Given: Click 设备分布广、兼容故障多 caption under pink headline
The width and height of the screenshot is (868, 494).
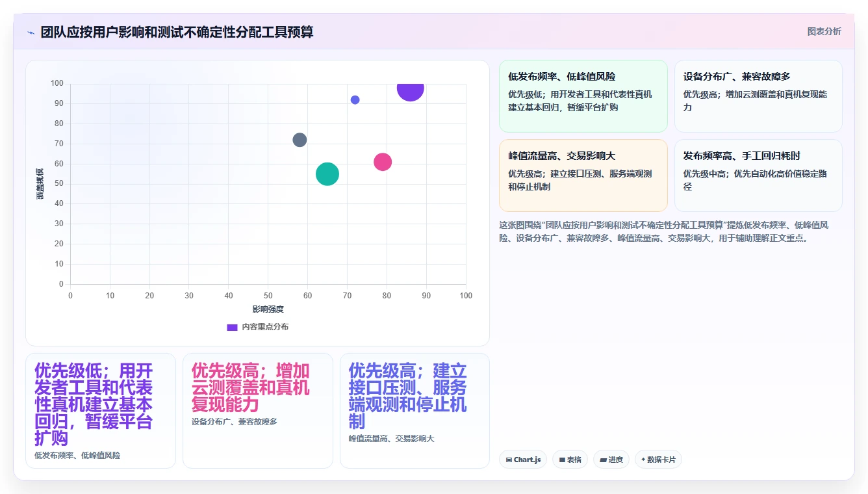Looking at the screenshot, I should (235, 422).
